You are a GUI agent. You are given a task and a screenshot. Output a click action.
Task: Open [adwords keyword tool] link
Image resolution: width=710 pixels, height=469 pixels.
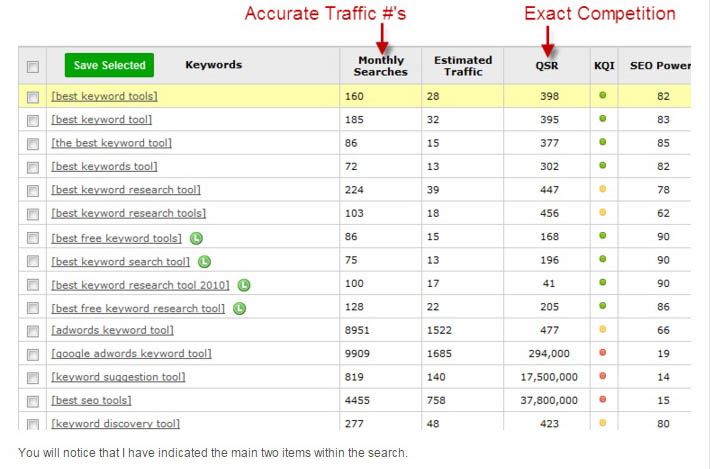[112, 330]
